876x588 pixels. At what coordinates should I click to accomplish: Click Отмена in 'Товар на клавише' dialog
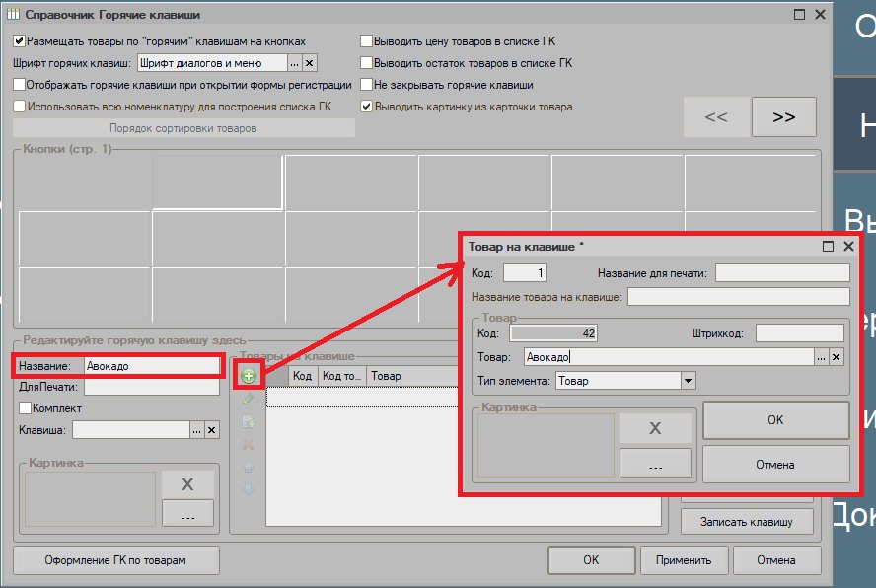[775, 465]
